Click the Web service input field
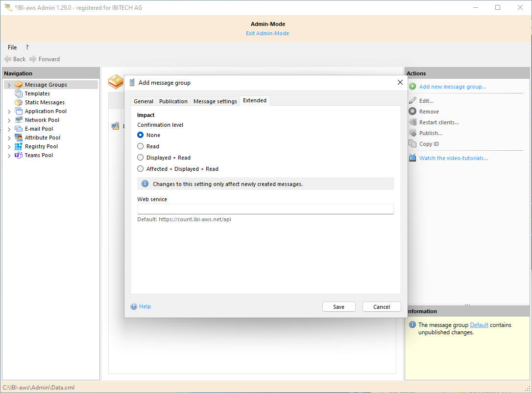 point(265,209)
